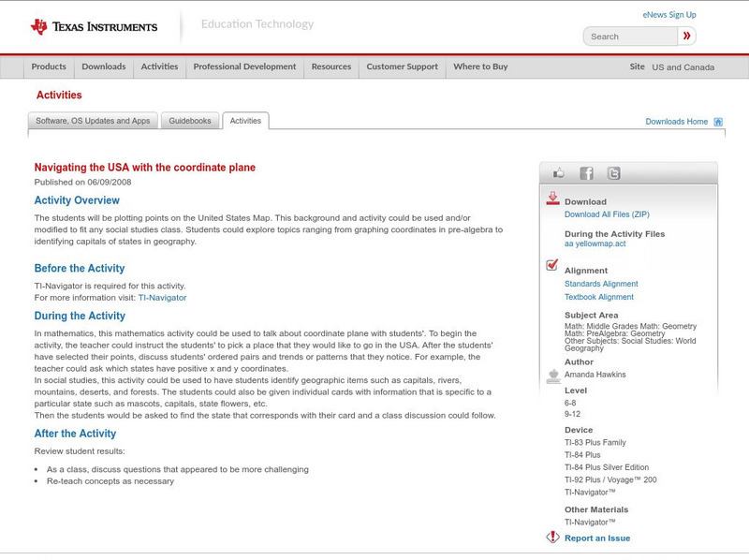The image size is (749, 560).
Task: Click the eNews Sign Up link
Action: pyautogui.click(x=669, y=15)
